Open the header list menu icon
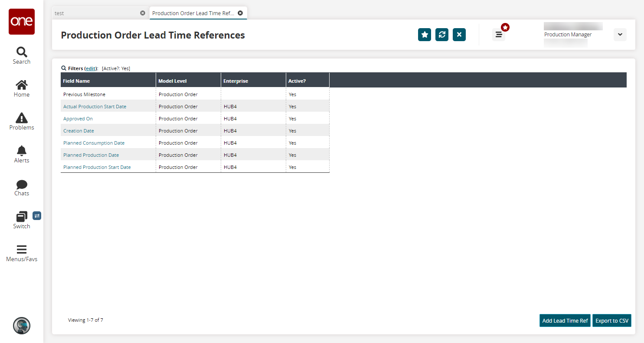 (499, 35)
